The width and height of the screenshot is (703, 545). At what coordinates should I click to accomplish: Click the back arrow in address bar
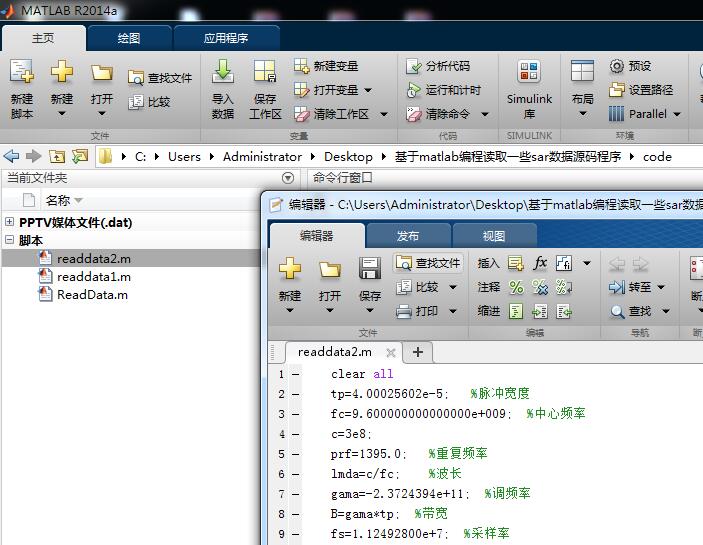pyautogui.click(x=11, y=156)
